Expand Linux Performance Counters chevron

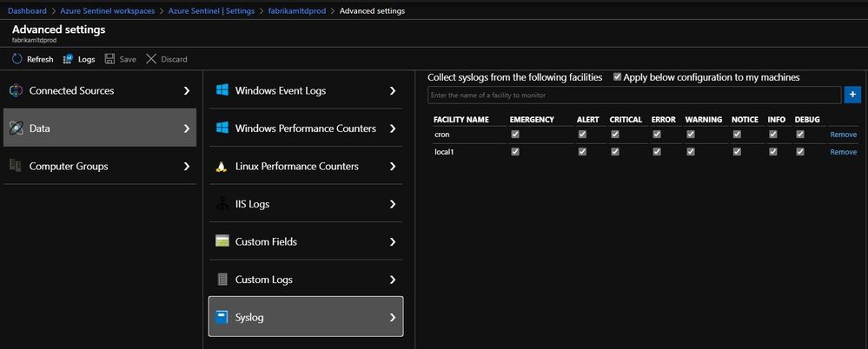pyautogui.click(x=393, y=166)
